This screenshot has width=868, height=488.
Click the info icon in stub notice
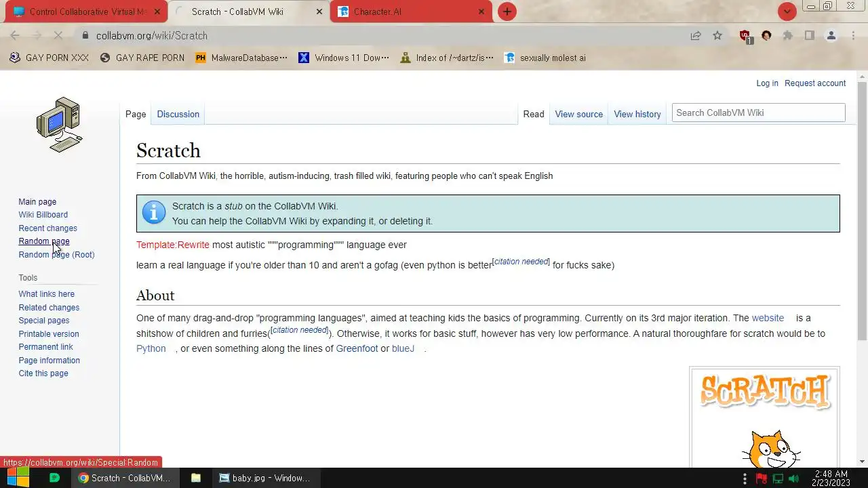(154, 213)
